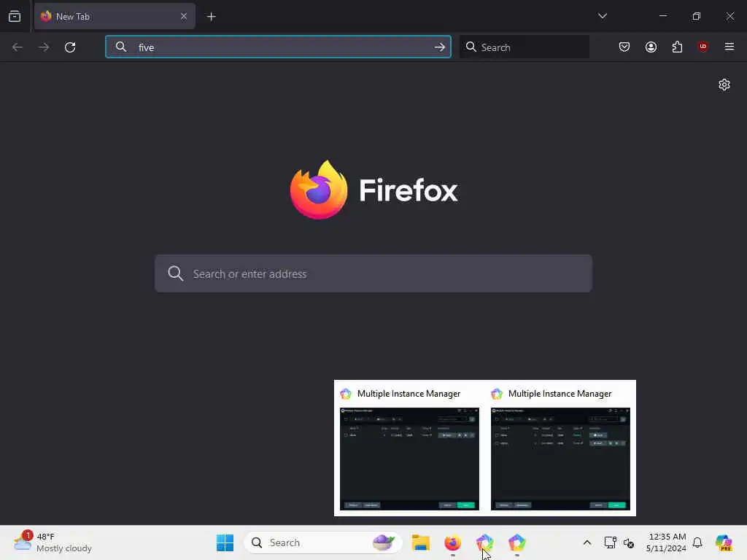This screenshot has width=747, height=560.
Task: Focus 'Search or enter address' field on page
Action: click(373, 274)
